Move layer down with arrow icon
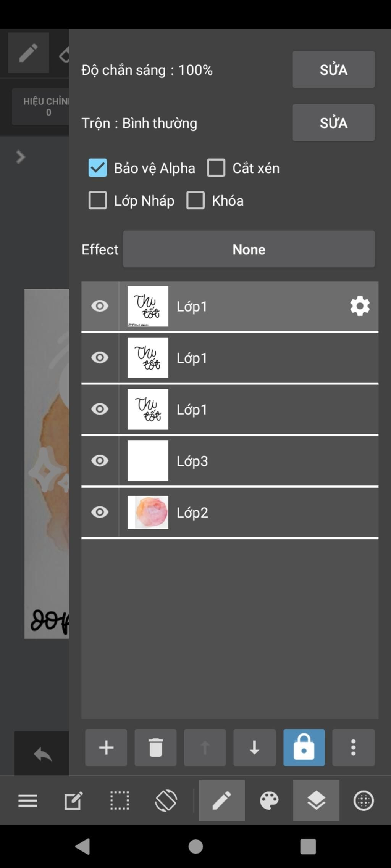 [254, 747]
